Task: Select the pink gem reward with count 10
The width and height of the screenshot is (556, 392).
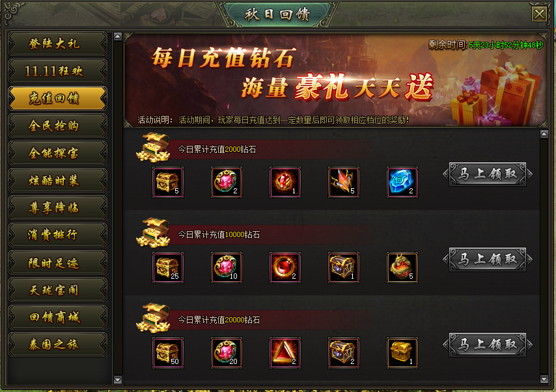Action: (227, 268)
